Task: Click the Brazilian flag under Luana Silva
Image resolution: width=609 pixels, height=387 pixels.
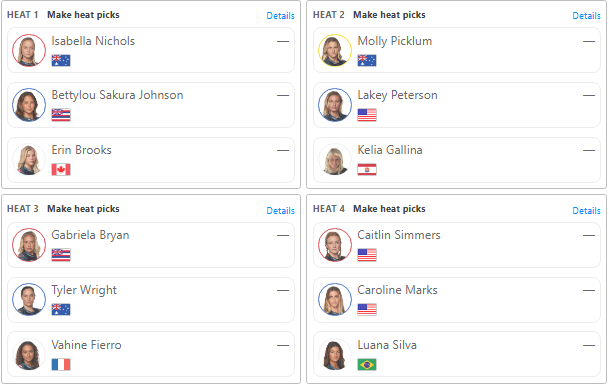Action: 367,364
